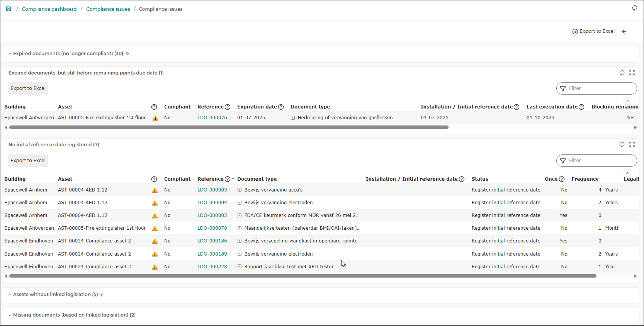Select the Rapport jaarlijkse test met AED-tester cell
Screen dimensions: 644x327
[x=289, y=267]
